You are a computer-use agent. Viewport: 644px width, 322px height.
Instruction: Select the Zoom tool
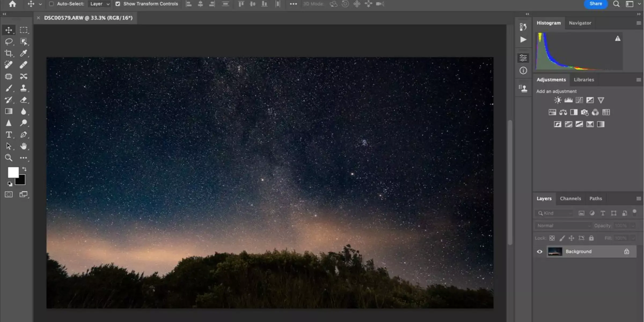tap(9, 158)
